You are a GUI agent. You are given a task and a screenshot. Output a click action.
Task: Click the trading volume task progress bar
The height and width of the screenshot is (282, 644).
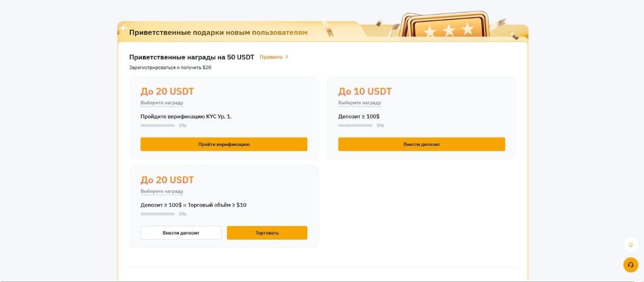pyautogui.click(x=158, y=214)
